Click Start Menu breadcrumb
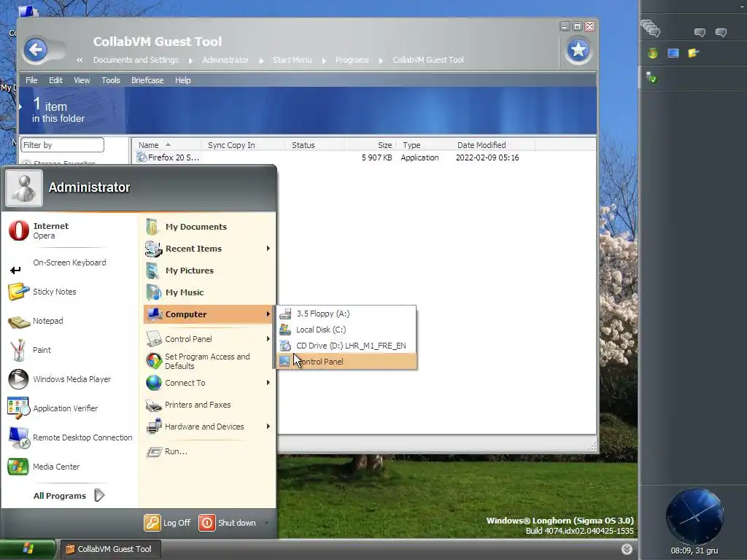Screen dimensions: 747x560 (293, 60)
